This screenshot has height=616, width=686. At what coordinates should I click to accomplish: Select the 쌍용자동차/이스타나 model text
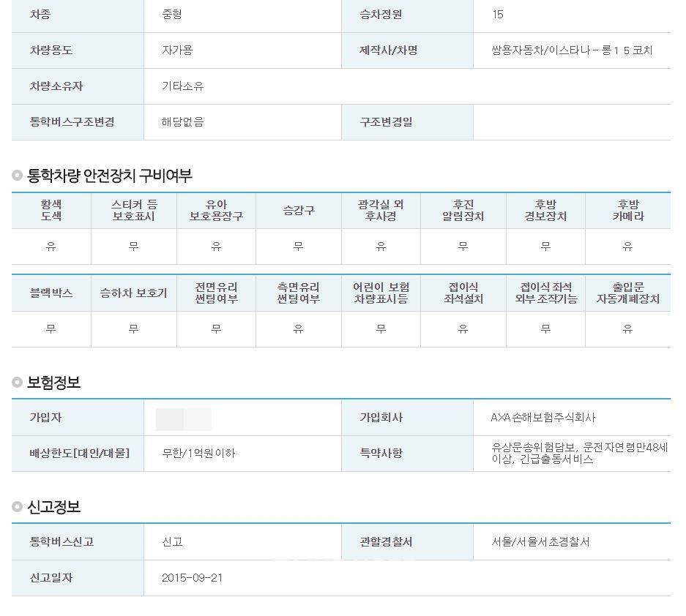(572, 50)
